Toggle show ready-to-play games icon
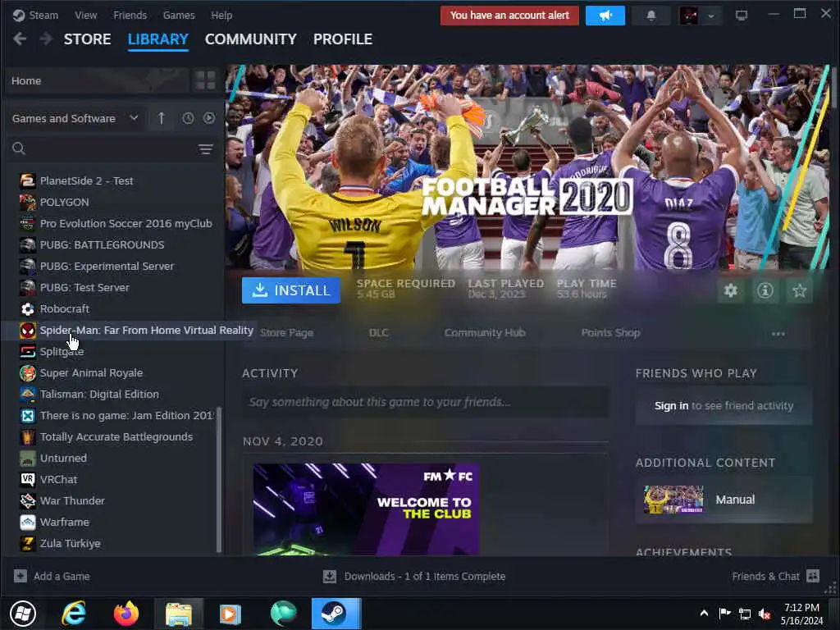Screen dimensions: 840x630 click(x=209, y=118)
